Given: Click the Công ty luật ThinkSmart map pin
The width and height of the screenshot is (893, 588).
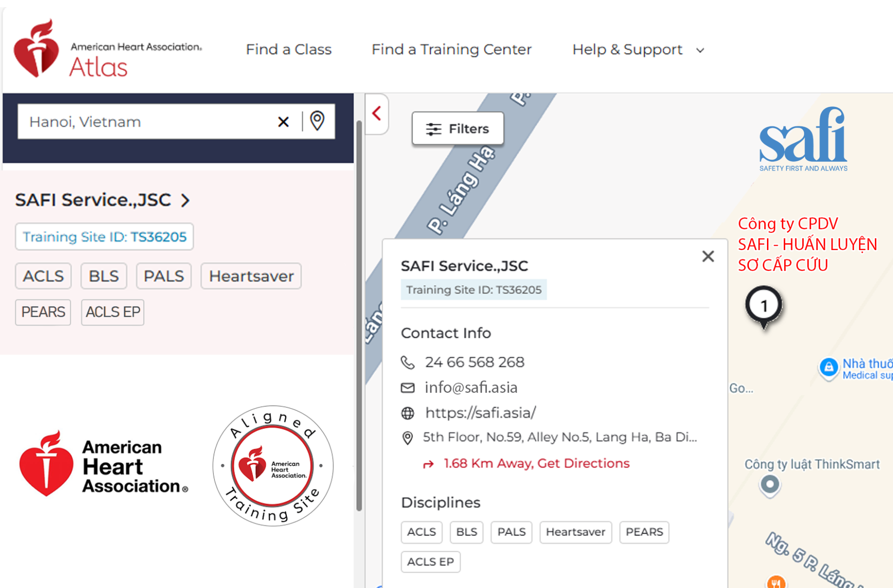Looking at the screenshot, I should click(x=770, y=486).
